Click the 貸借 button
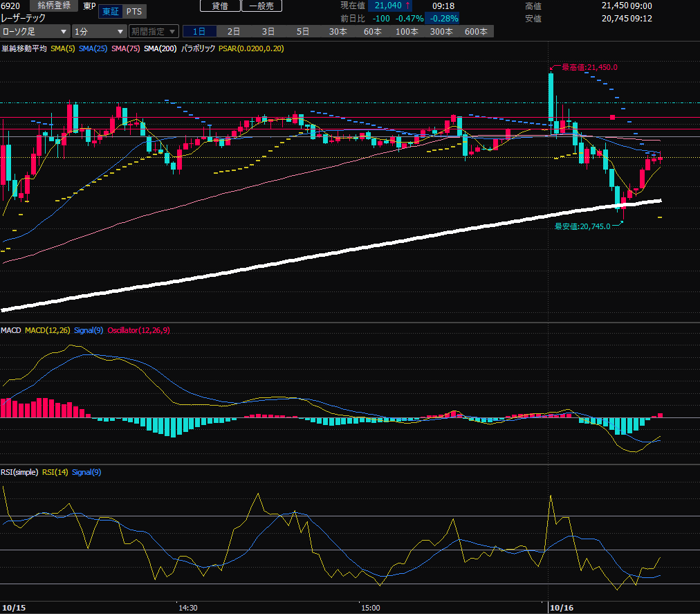The height and width of the screenshot is (614, 700). click(x=220, y=6)
